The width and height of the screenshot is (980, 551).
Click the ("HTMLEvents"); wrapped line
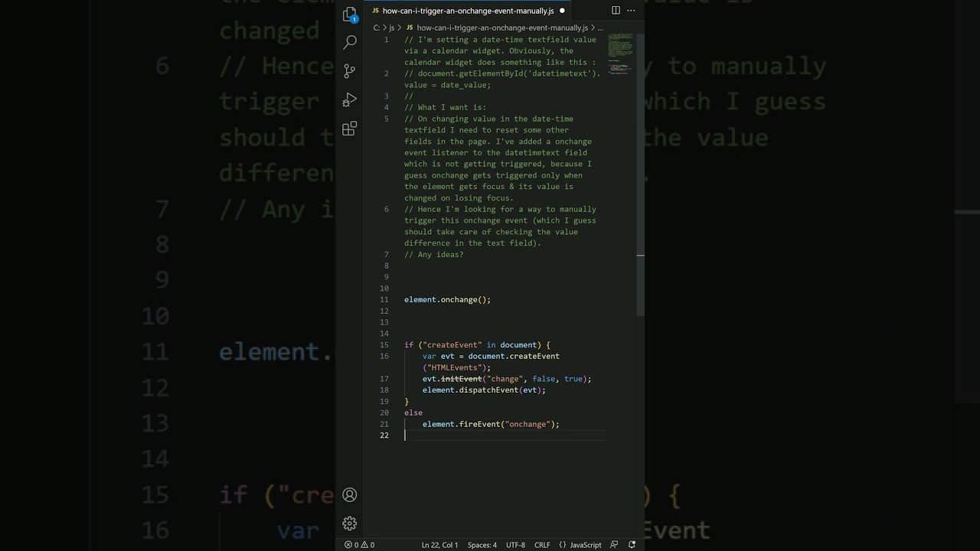[x=456, y=367]
